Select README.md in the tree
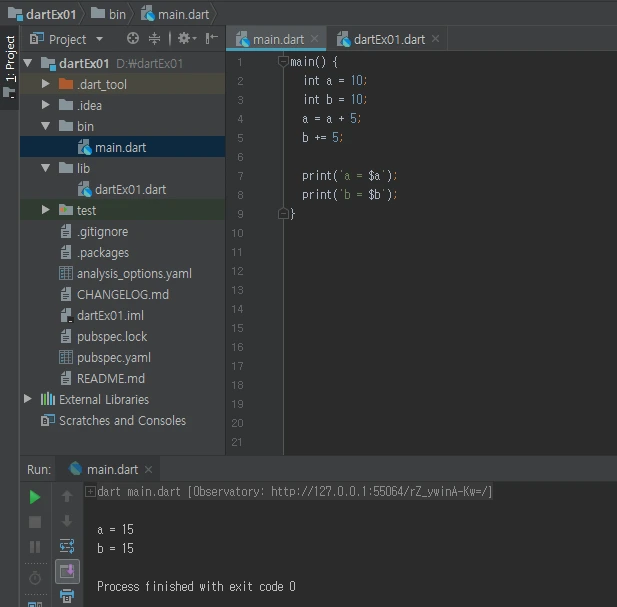Image resolution: width=617 pixels, height=607 pixels. tap(122, 378)
